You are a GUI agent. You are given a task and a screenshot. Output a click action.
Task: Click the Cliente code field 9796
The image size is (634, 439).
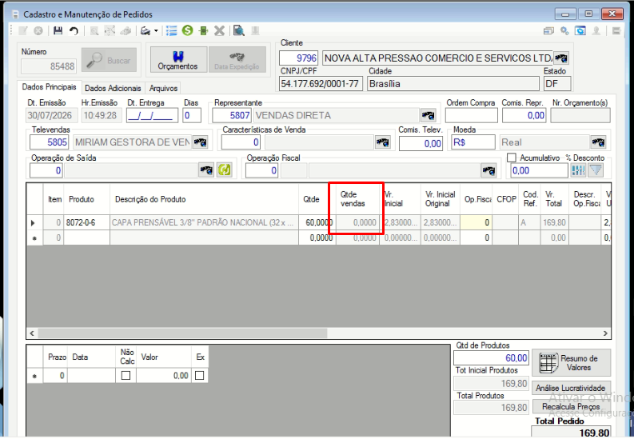tap(298, 58)
